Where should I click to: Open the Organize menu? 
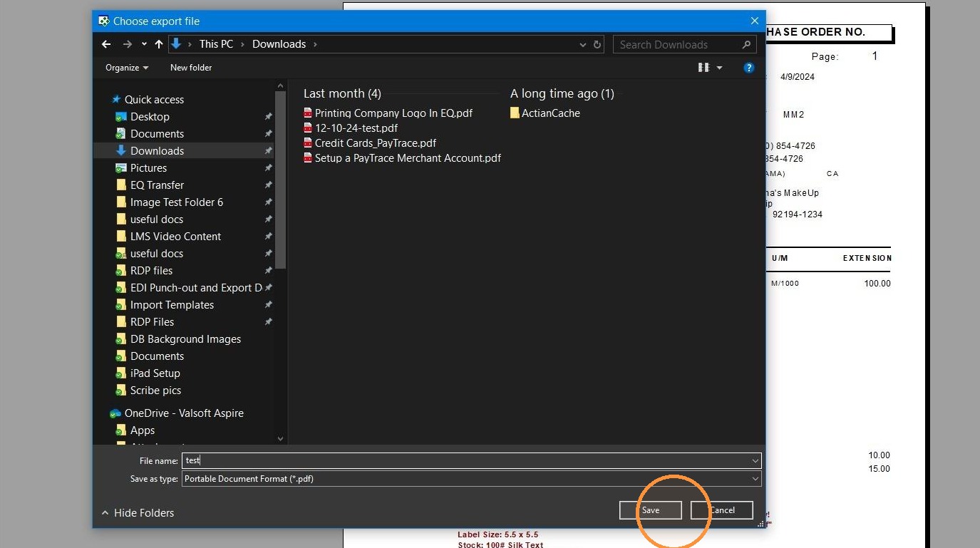127,68
